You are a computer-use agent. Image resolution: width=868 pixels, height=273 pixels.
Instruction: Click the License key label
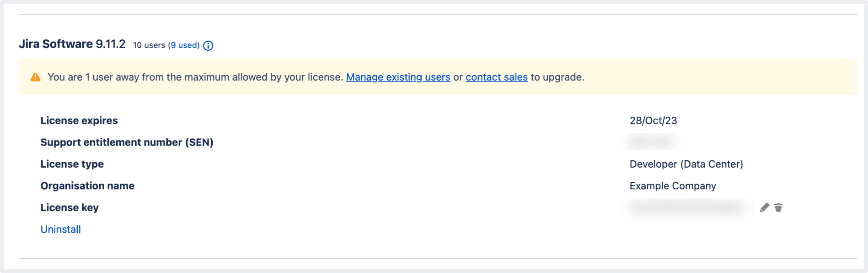tap(70, 207)
